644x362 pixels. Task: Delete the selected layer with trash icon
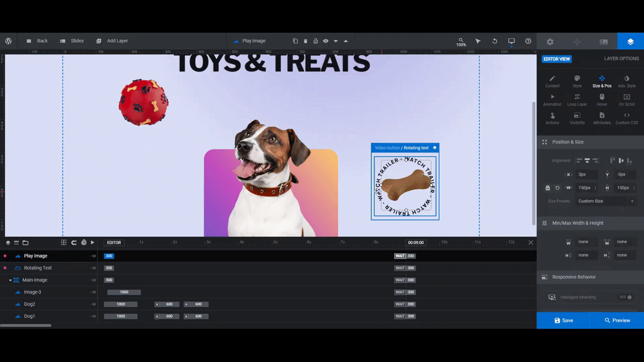[305, 41]
